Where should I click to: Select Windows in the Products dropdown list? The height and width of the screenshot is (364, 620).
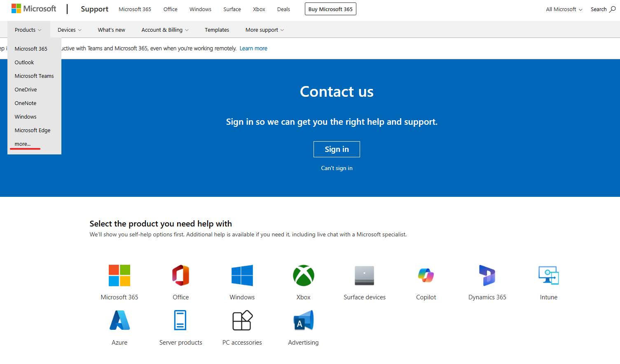click(26, 117)
